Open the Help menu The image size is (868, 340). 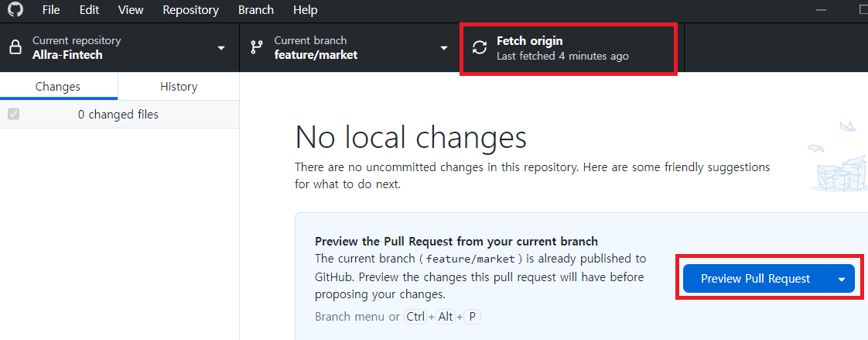tap(305, 10)
